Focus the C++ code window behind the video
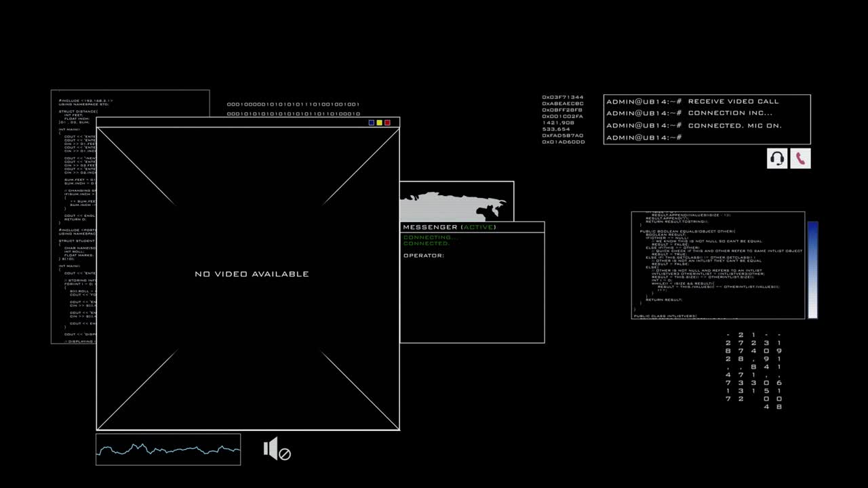Screen dimensions: 868x488 coord(73,217)
